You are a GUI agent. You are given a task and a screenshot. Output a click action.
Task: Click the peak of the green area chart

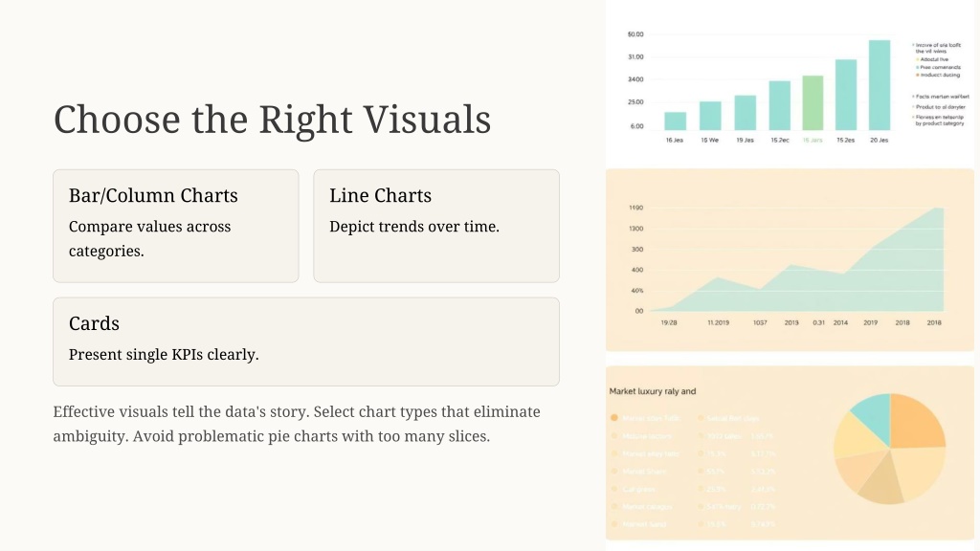[939, 209]
